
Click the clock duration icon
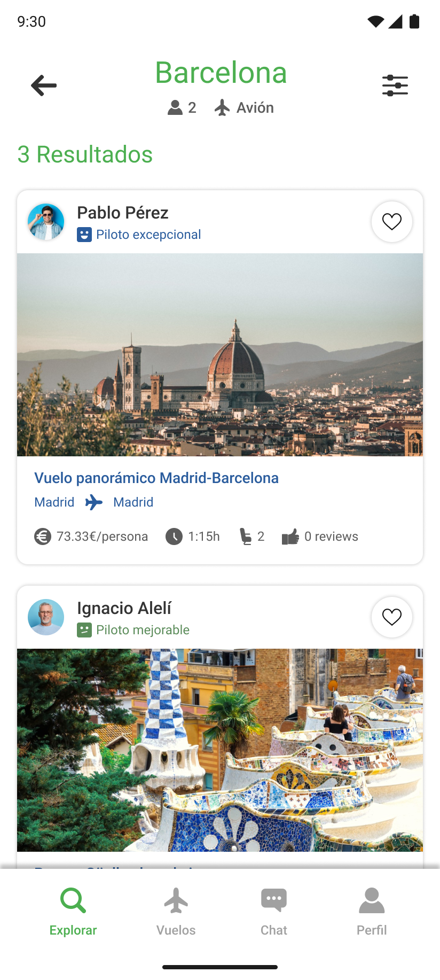click(174, 536)
